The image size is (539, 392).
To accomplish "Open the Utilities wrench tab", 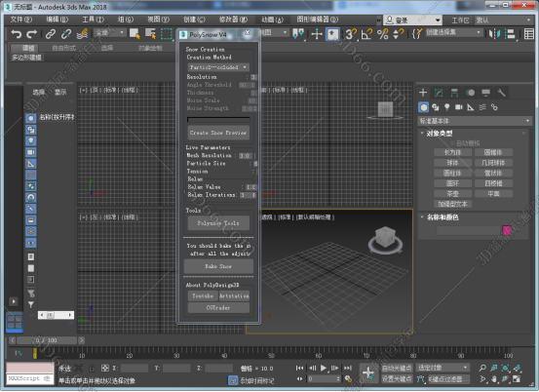I will [502, 93].
